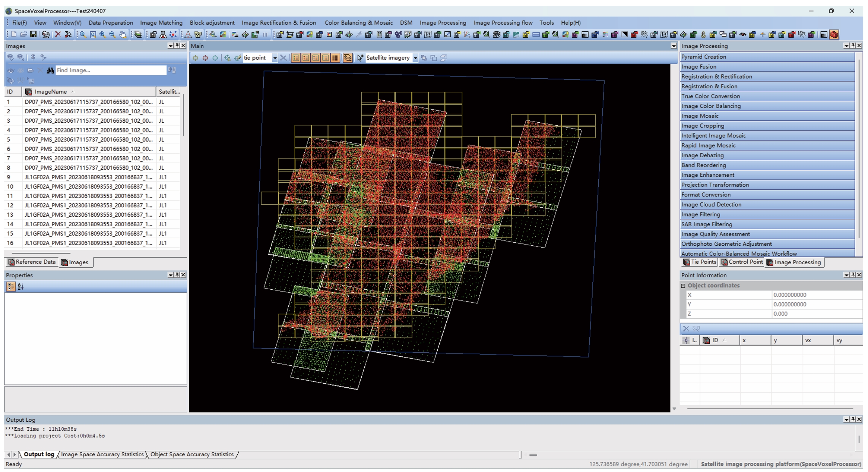Image resolution: width=868 pixels, height=472 pixels.
Task: Click the red crosshair icon in the Main view toolbar
Action: 205,58
